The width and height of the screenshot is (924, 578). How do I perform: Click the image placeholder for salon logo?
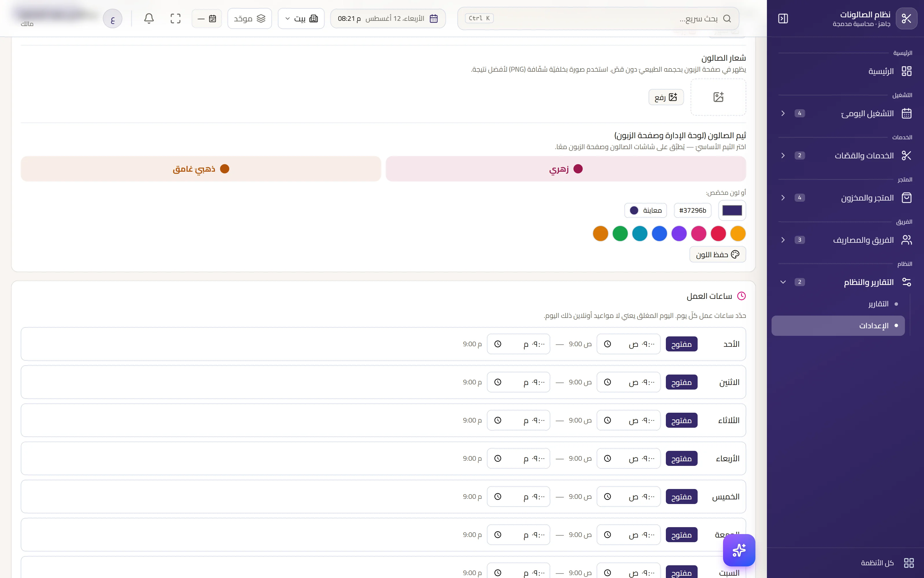[x=718, y=97]
